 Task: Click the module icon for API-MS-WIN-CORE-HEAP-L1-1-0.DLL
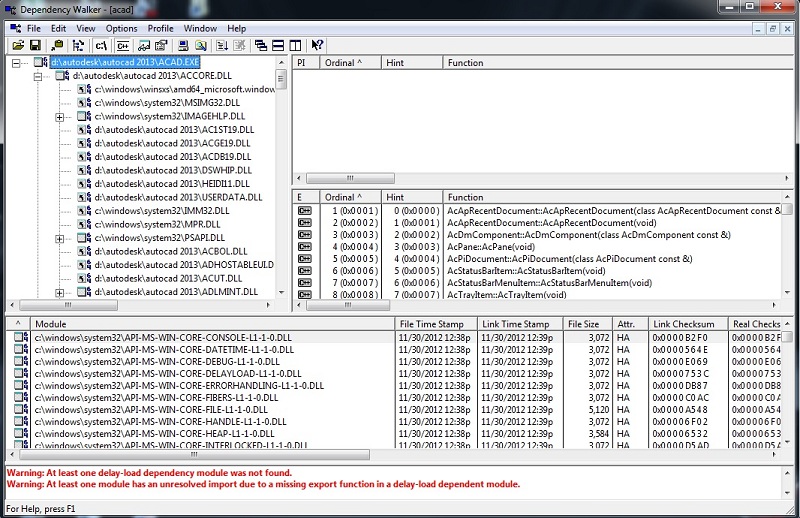pyautogui.click(x=21, y=434)
